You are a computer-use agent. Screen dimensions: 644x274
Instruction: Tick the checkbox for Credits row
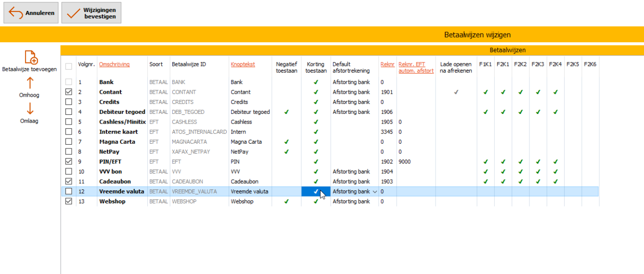click(x=69, y=102)
